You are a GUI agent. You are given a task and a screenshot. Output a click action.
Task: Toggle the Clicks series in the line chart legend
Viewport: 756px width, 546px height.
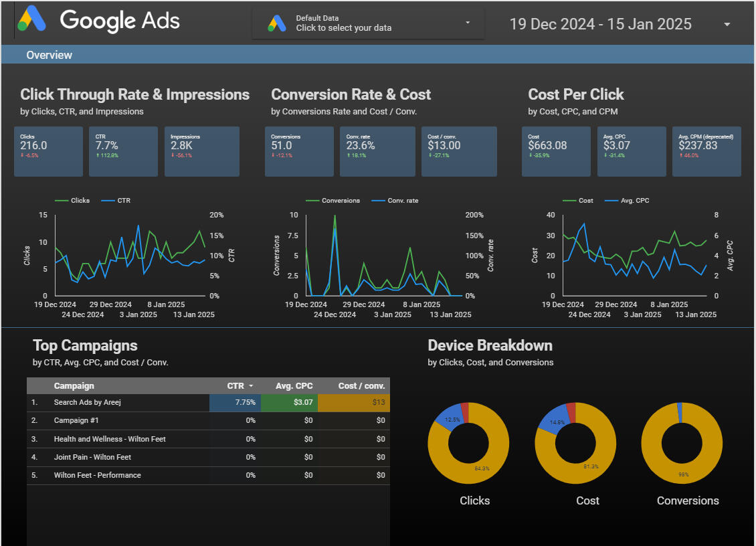[x=72, y=200]
